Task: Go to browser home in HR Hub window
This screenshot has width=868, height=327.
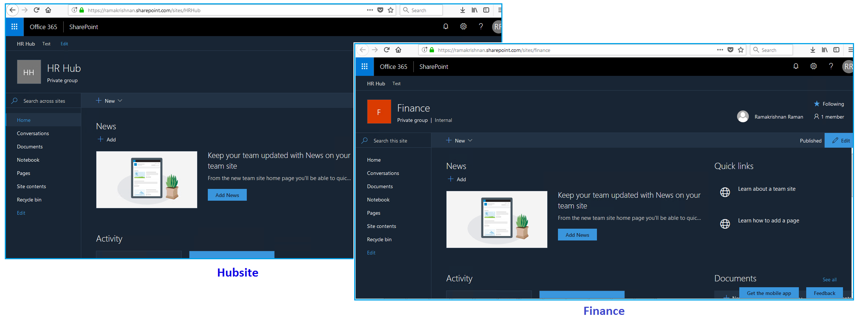Action: click(48, 10)
